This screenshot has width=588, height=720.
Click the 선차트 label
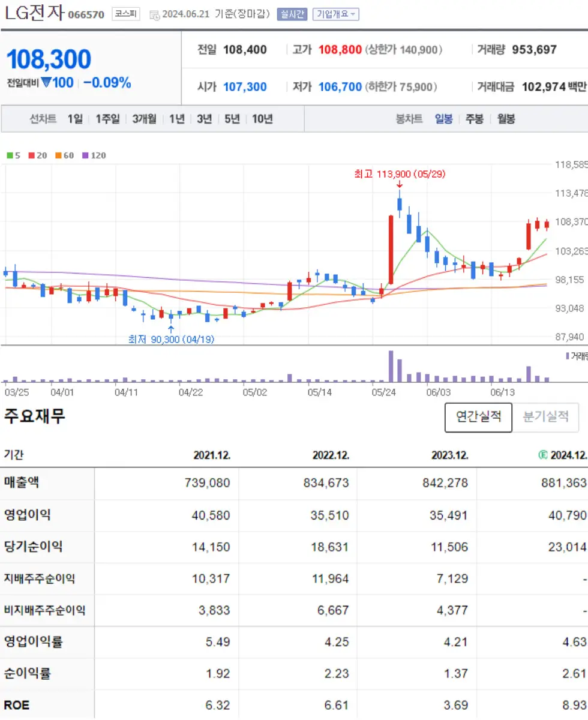(43, 119)
